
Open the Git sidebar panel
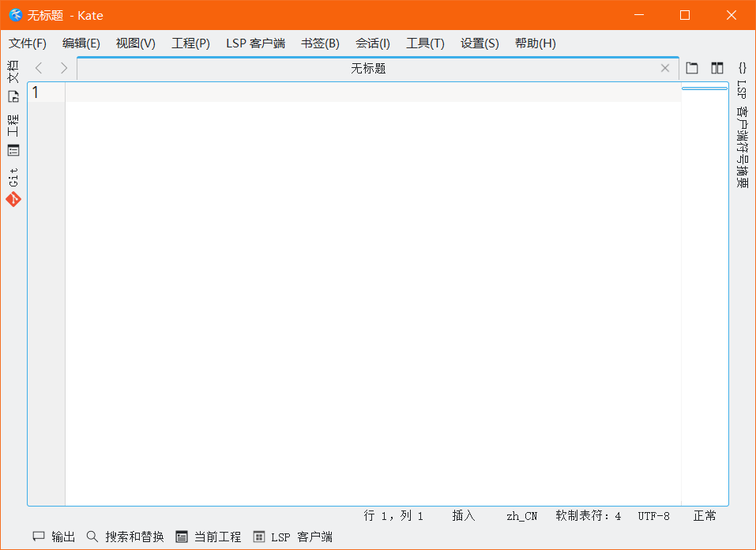click(x=13, y=187)
